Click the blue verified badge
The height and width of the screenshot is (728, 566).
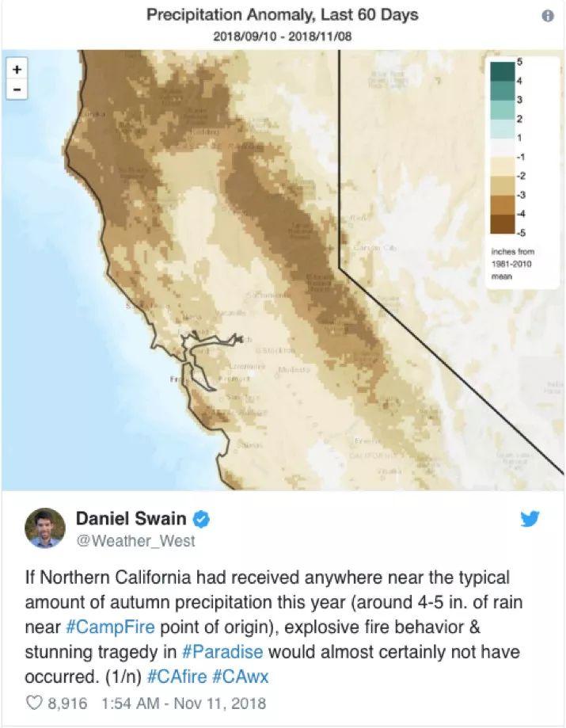coord(202,520)
